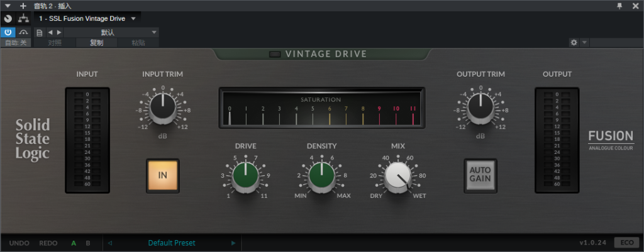The height and width of the screenshot is (252, 644).
Task: Click the Solid State Logic logo
Action: point(33,139)
